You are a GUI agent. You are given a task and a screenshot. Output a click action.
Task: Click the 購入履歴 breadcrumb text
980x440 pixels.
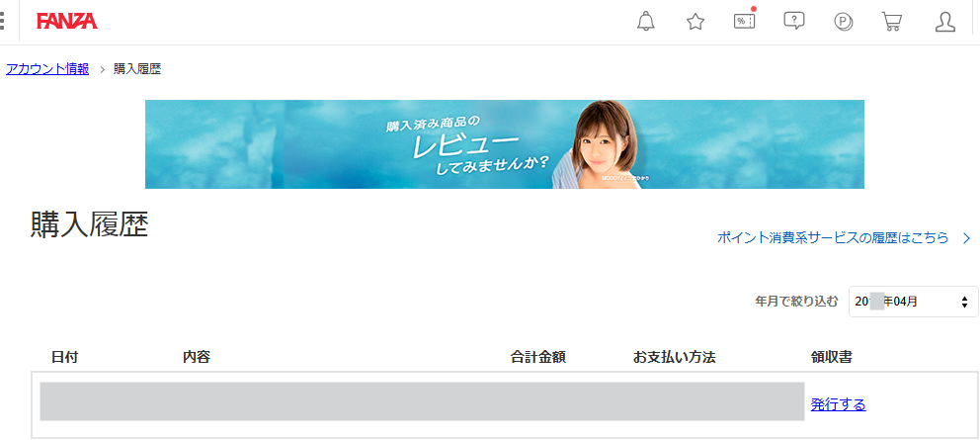click(x=137, y=69)
